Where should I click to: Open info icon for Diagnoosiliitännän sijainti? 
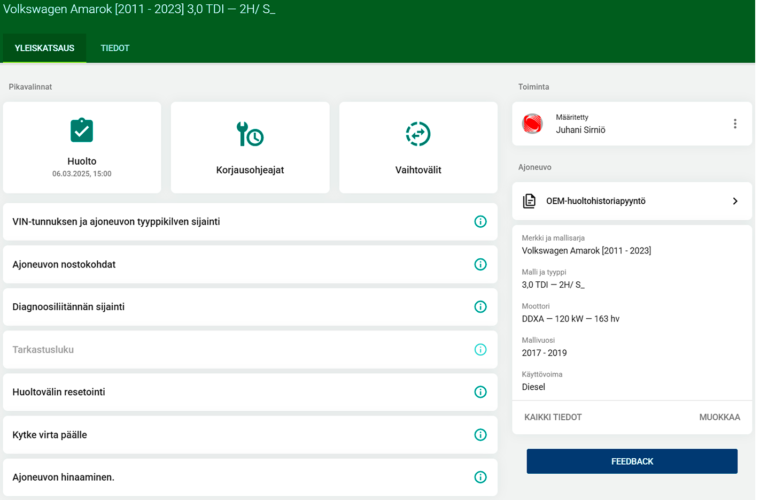(480, 307)
